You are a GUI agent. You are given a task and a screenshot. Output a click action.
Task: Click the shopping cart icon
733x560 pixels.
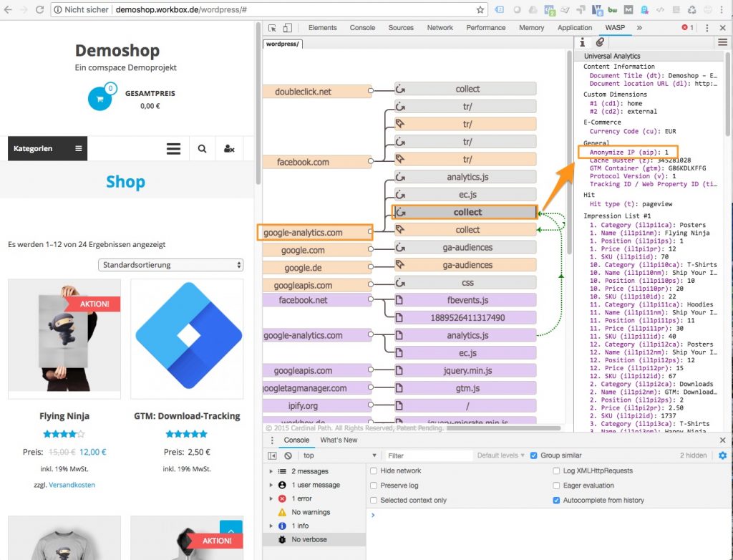(x=99, y=99)
